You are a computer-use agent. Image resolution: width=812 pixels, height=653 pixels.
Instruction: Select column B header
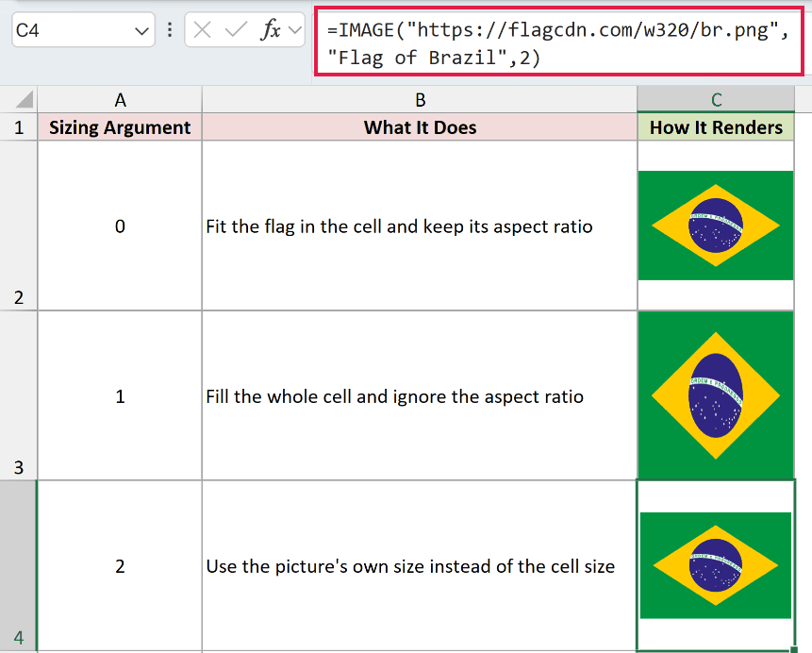(x=420, y=99)
